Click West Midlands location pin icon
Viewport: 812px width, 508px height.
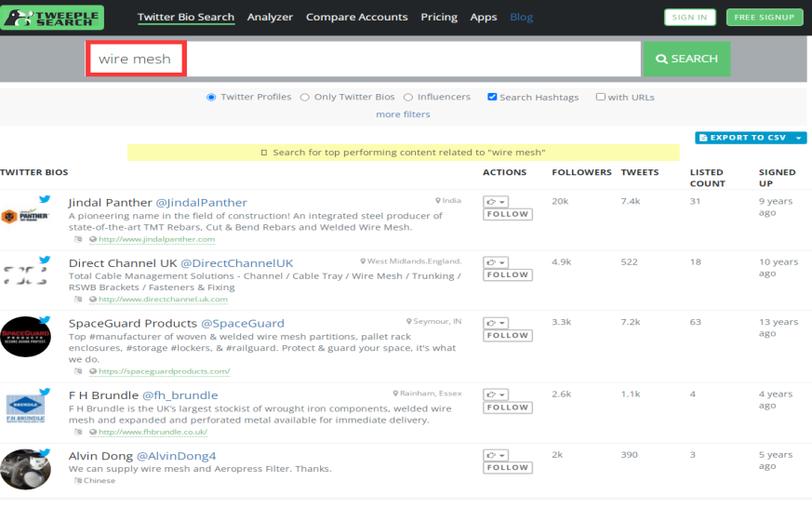(x=363, y=261)
